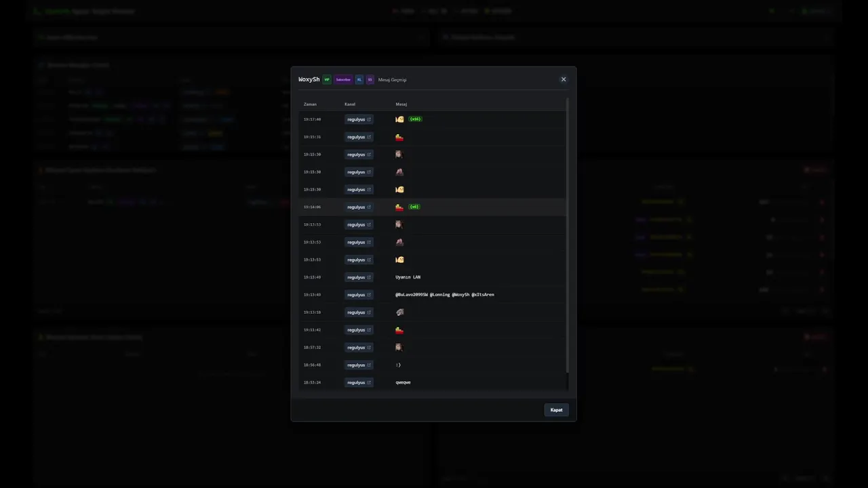868x488 pixels.
Task: Open regulyus link in @BuLavo2099SW mentions row
Action: point(359,295)
